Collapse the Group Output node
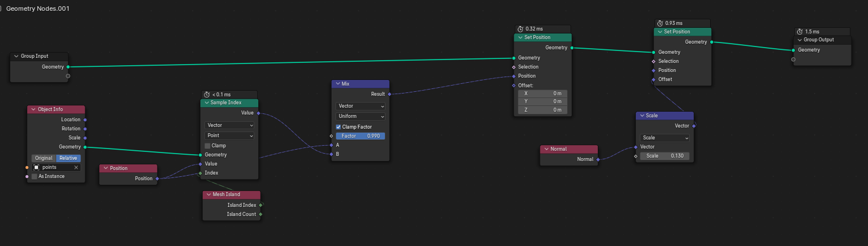The image size is (868, 246). pyautogui.click(x=800, y=40)
